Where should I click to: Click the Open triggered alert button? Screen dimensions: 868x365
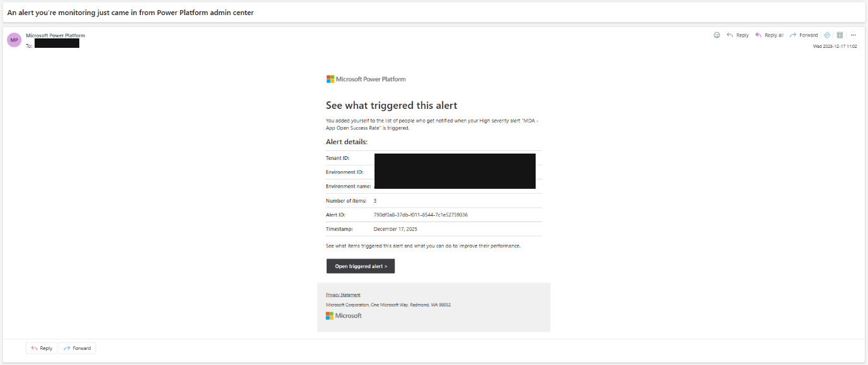click(361, 266)
